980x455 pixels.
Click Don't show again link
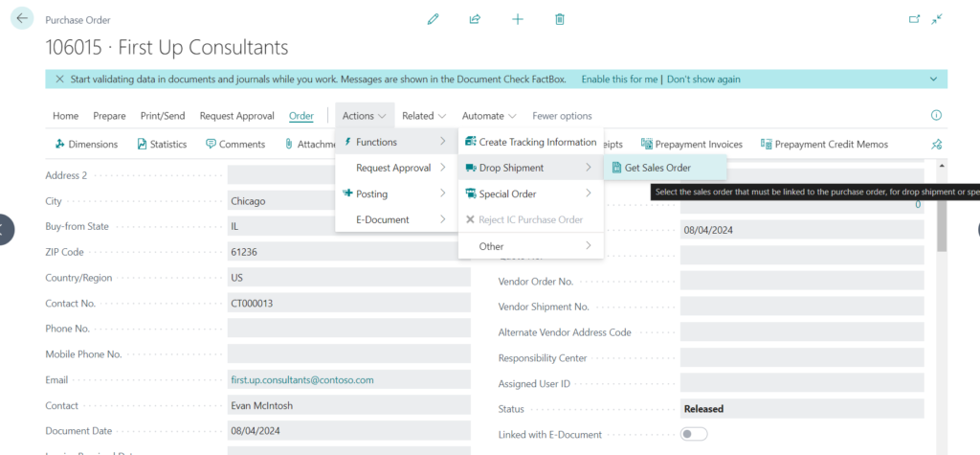click(703, 80)
